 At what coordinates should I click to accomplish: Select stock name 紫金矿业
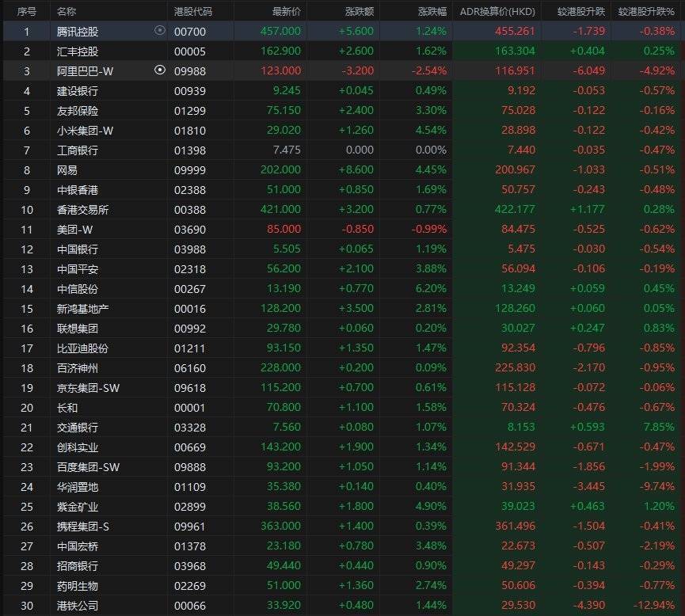78,507
